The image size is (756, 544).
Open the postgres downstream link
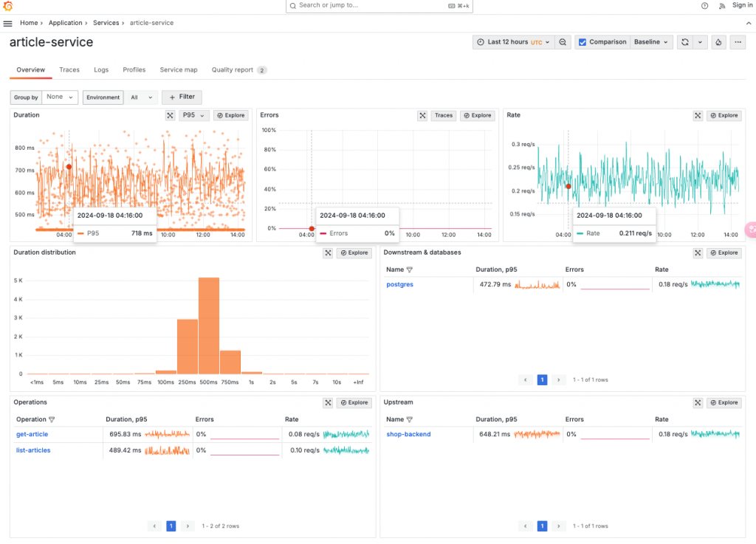(399, 285)
